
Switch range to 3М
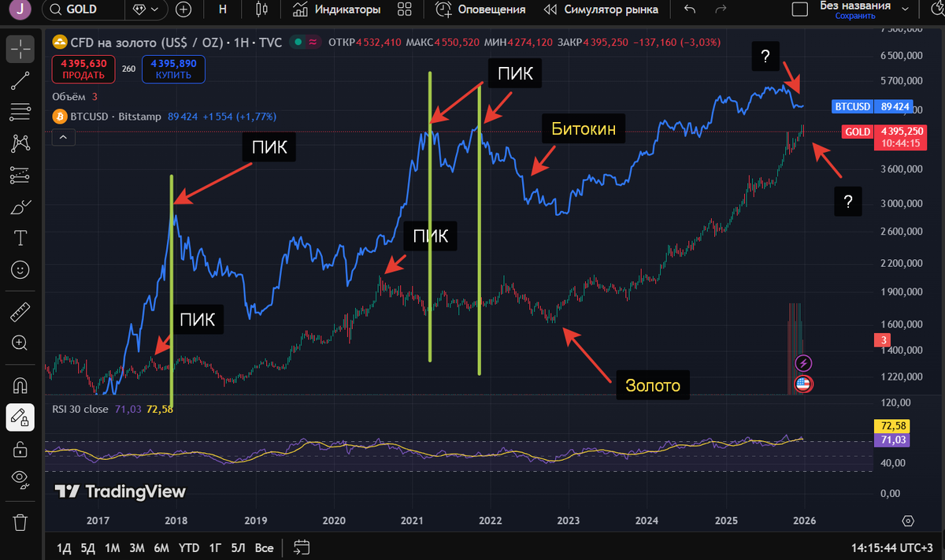pos(136,547)
